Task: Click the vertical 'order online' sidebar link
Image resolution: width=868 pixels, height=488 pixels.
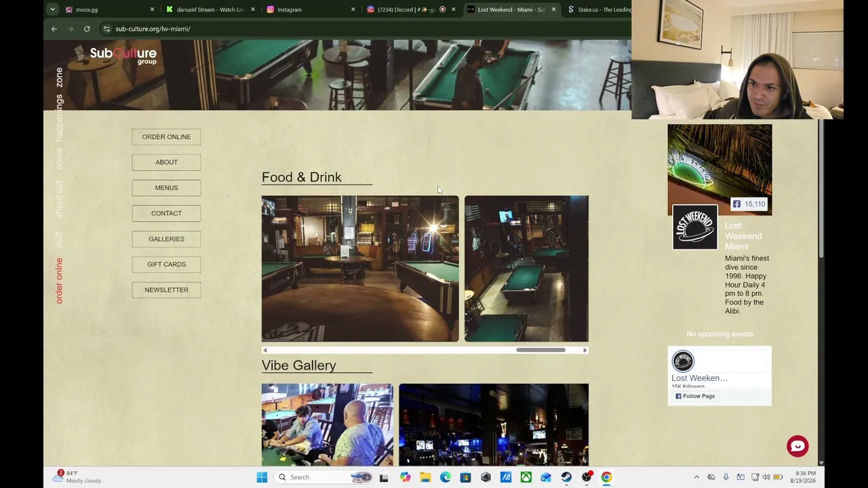Action: (59, 281)
